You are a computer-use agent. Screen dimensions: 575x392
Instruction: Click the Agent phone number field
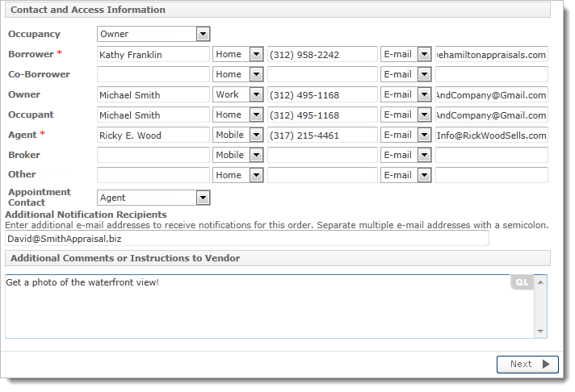pos(322,135)
